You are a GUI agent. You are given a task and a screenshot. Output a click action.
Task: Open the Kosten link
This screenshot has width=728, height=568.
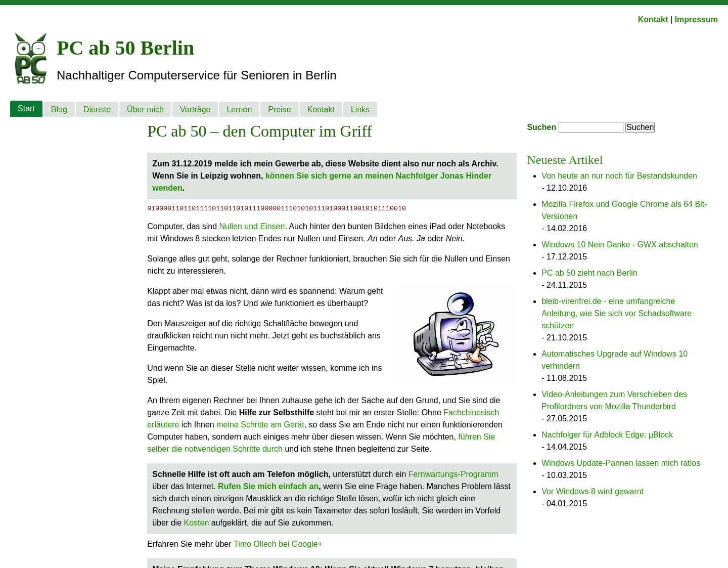click(x=196, y=523)
